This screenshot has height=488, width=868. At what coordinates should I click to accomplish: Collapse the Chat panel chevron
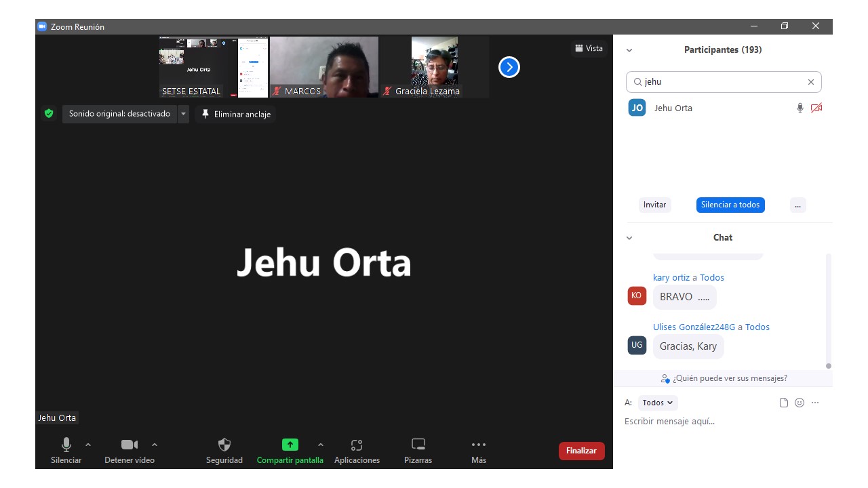click(629, 238)
